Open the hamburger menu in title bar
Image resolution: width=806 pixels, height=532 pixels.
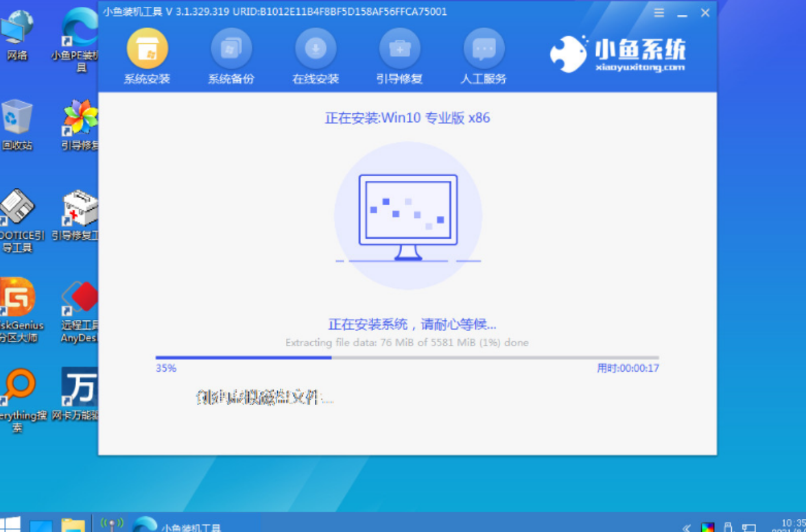(659, 12)
